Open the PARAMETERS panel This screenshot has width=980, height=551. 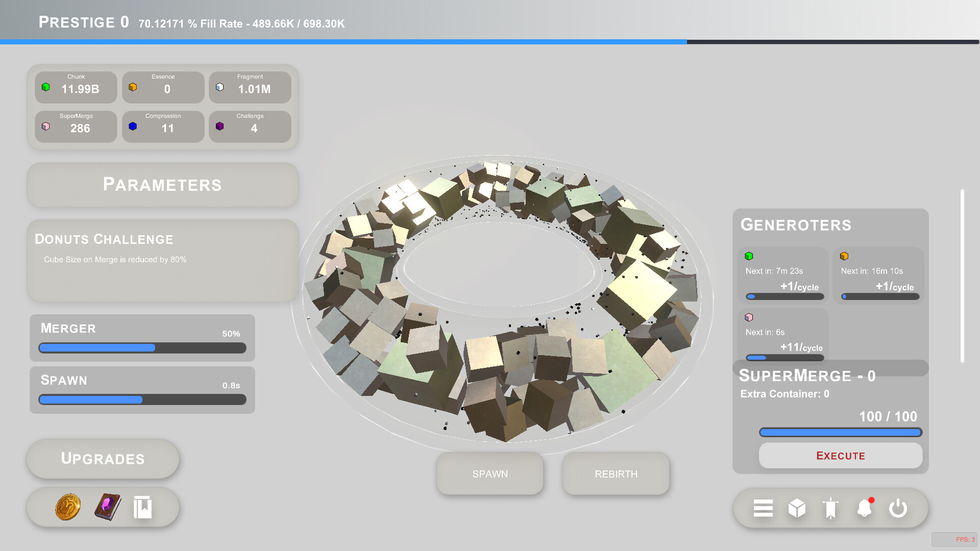[x=162, y=185]
